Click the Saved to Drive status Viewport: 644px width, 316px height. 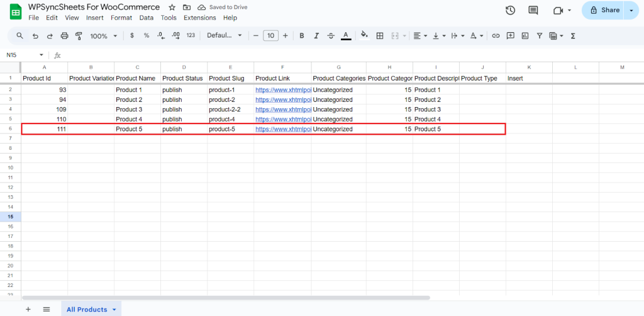pos(223,8)
